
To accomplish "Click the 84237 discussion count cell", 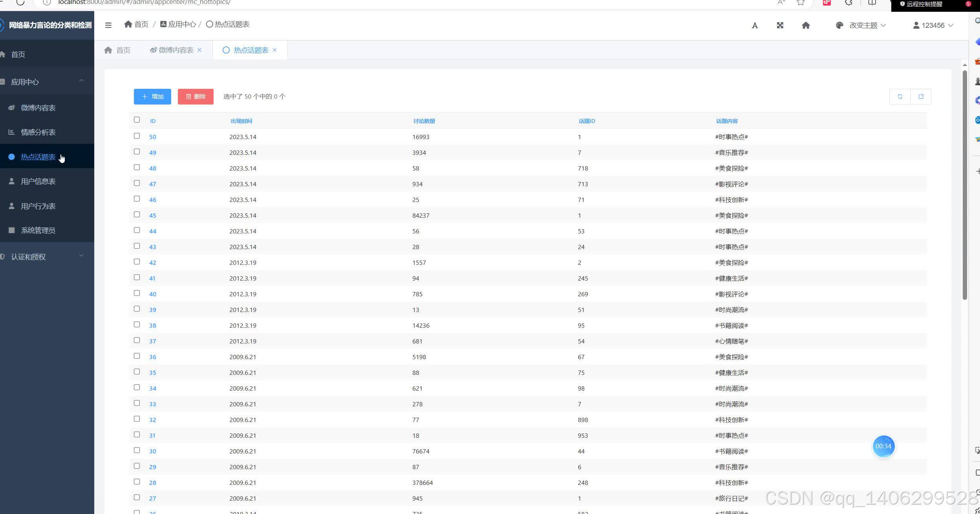I will point(421,215).
